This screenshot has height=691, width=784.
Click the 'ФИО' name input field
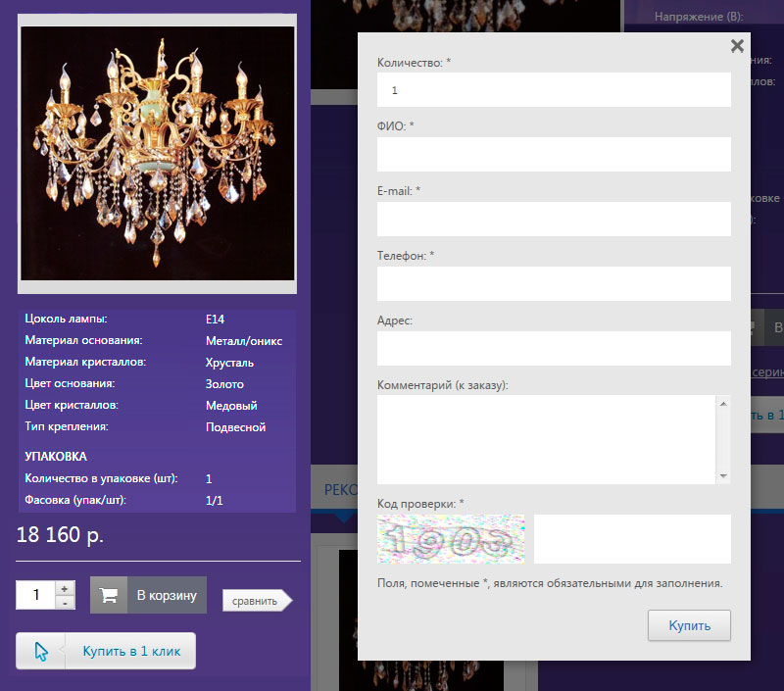point(554,155)
